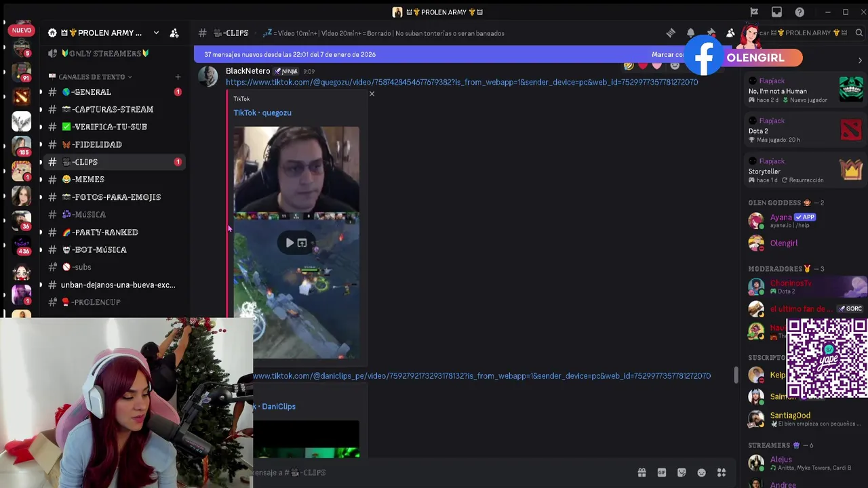Open the daniclips_pe TikTok link
868x488 pixels.
click(x=481, y=375)
